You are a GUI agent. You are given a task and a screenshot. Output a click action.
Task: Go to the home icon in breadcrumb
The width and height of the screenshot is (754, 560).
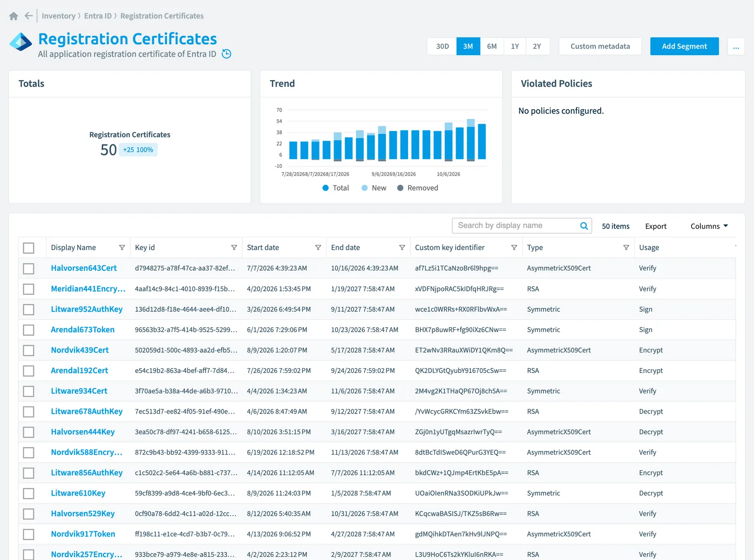(14, 16)
